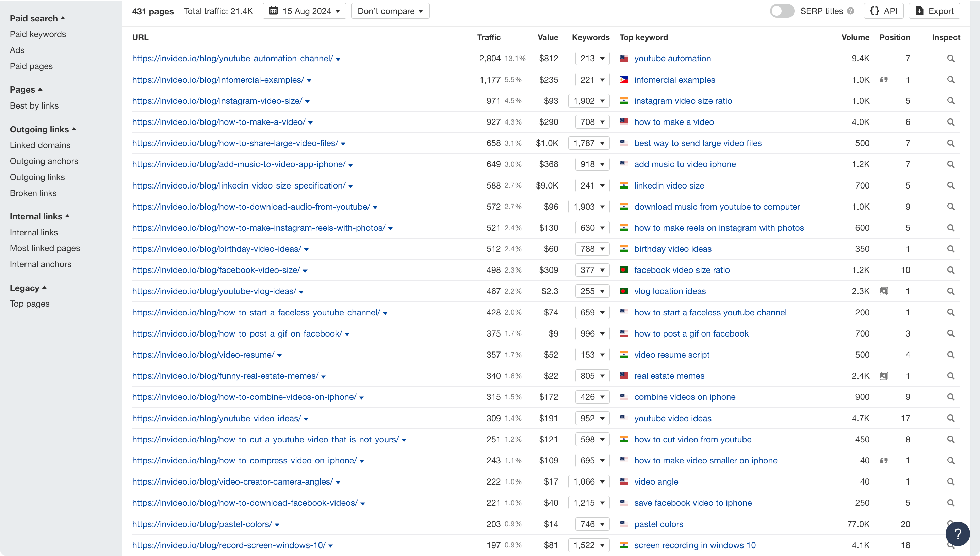Click inspect icon for instagram-video-size page
The image size is (980, 556).
pos(950,100)
